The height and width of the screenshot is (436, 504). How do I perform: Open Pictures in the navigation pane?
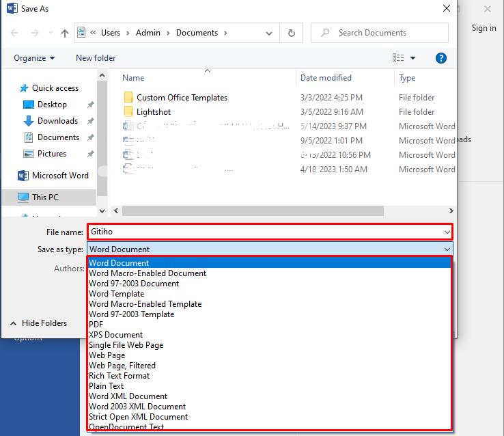point(52,154)
